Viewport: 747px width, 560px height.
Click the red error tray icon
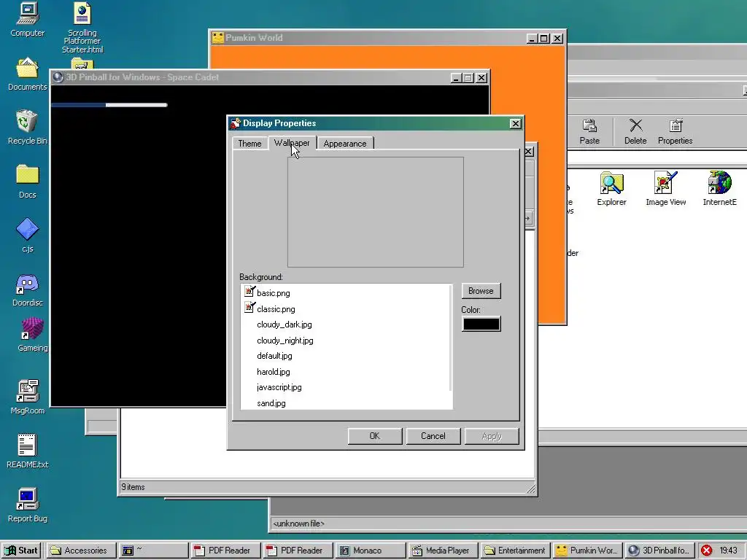pyautogui.click(x=706, y=551)
